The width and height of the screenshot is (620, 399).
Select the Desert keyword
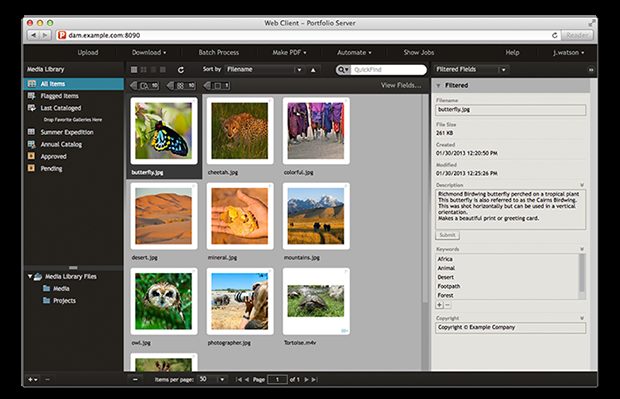click(x=446, y=277)
